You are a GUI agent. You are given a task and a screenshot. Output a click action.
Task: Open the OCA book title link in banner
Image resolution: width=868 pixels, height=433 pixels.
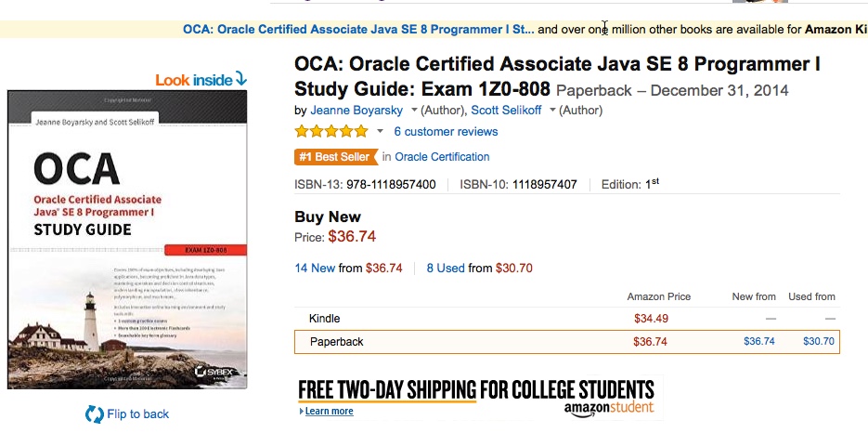tap(358, 29)
